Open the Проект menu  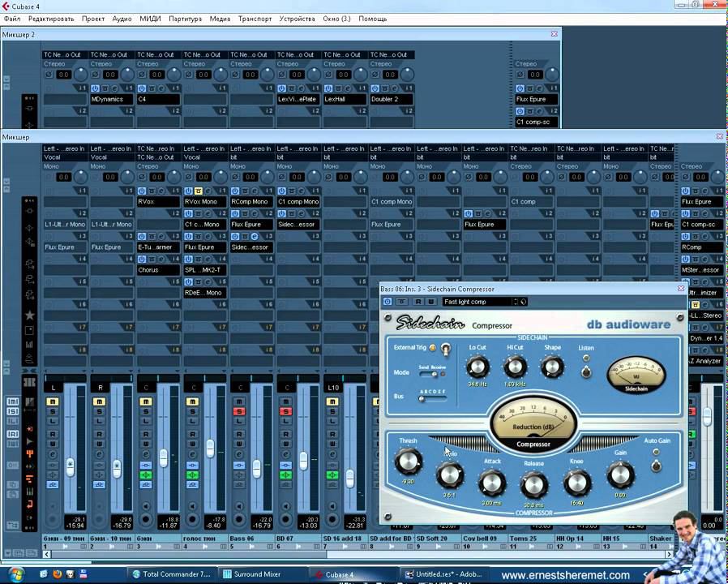coord(93,19)
